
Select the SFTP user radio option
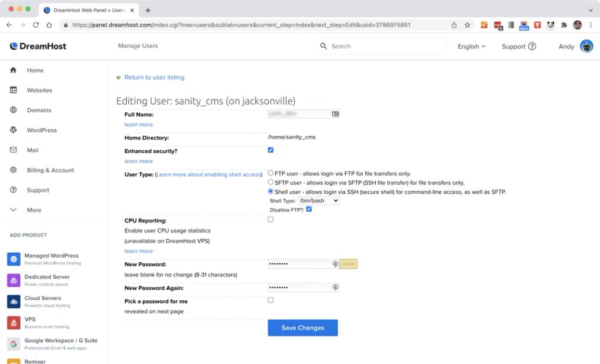click(271, 182)
